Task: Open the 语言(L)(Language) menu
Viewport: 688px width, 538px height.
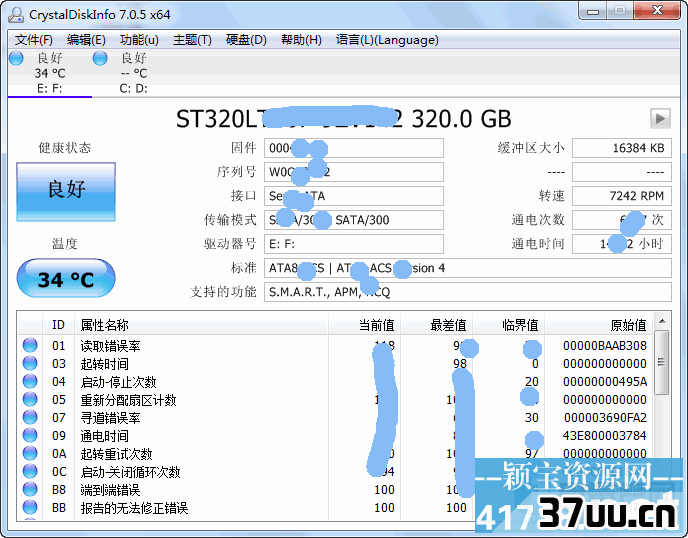Action: click(x=387, y=40)
